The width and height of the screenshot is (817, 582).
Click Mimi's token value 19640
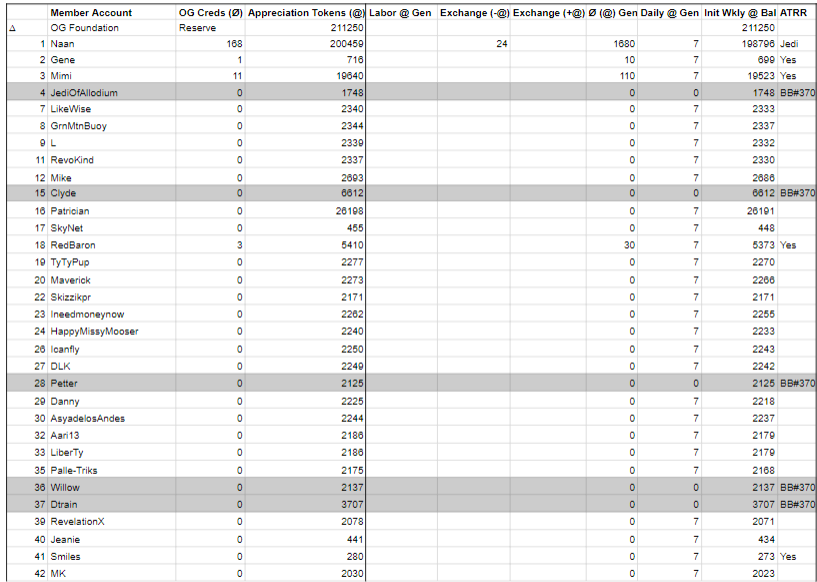coord(305,76)
